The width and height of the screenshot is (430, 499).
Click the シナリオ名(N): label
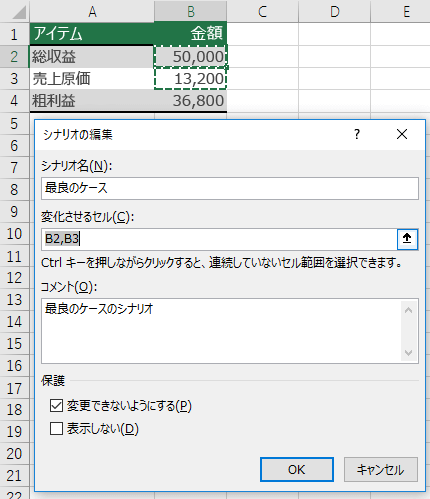click(x=77, y=166)
